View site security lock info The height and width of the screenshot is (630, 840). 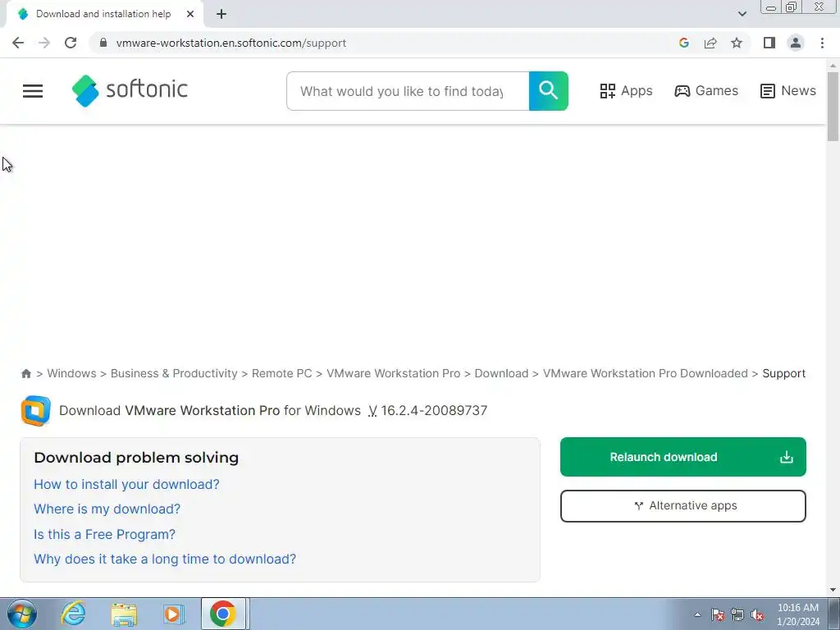[x=103, y=43]
